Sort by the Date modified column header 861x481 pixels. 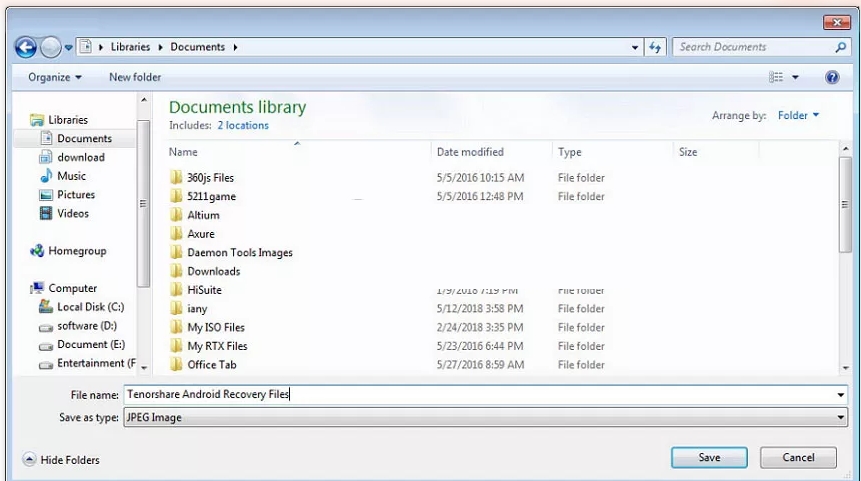pyautogui.click(x=470, y=152)
